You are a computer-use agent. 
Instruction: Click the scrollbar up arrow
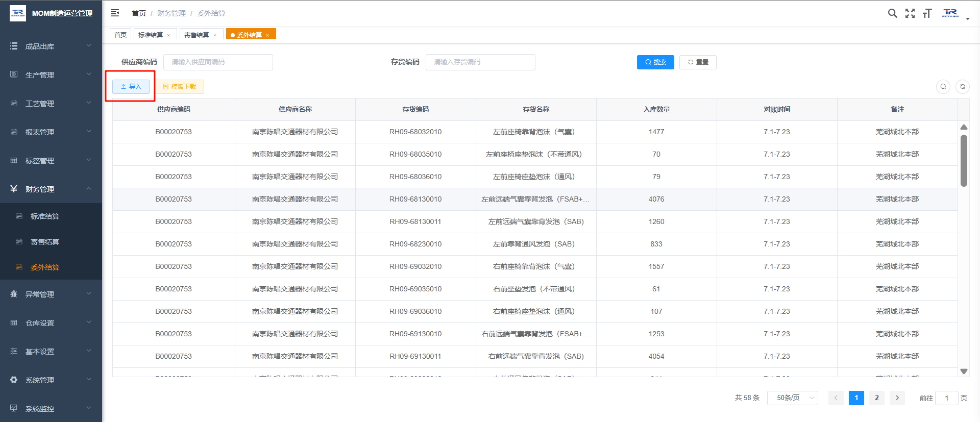964,127
